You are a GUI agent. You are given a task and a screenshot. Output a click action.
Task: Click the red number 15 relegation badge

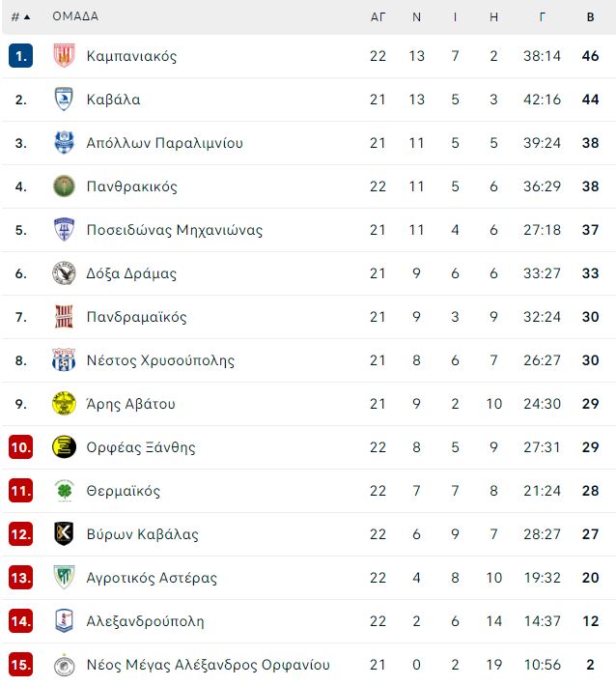click(20, 665)
